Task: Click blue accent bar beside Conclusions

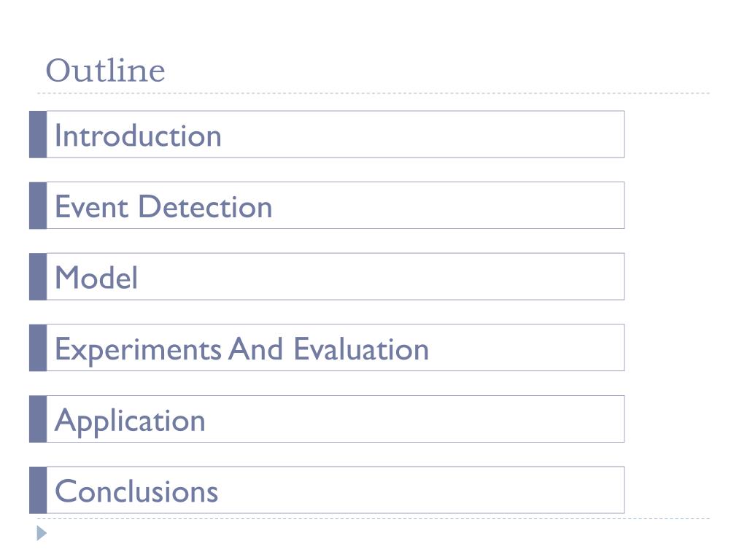Action: pyautogui.click(x=38, y=490)
